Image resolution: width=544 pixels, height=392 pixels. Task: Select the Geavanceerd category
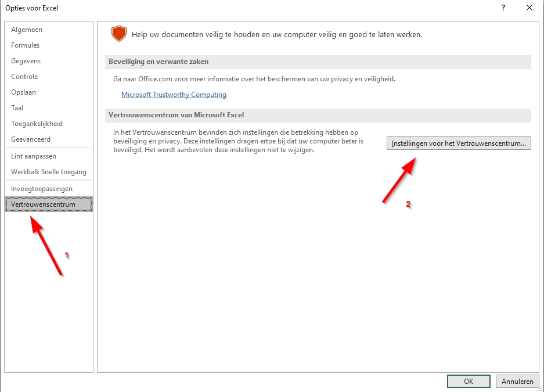coord(31,139)
